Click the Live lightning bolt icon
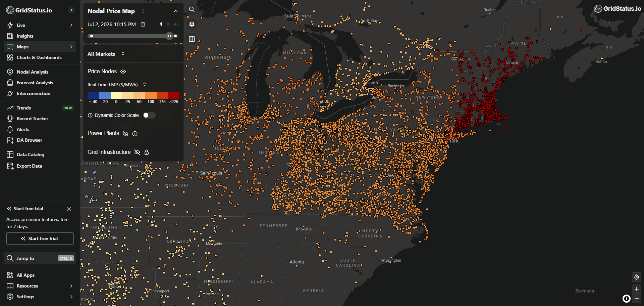Viewport: 644px width, 306px height. coord(10,25)
